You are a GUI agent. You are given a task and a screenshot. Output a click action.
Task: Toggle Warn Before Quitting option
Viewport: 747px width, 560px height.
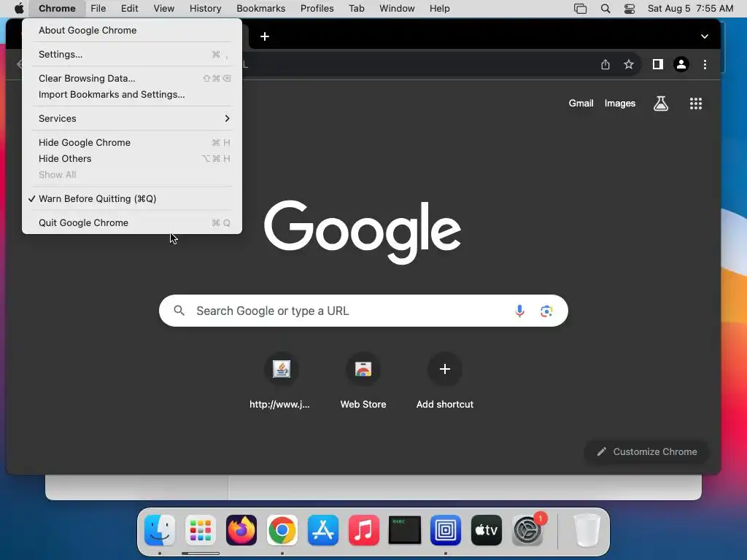point(132,198)
